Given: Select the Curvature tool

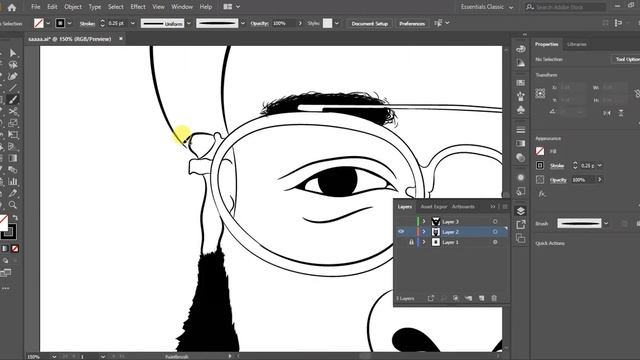Looking at the screenshot, I should click(x=13, y=76).
